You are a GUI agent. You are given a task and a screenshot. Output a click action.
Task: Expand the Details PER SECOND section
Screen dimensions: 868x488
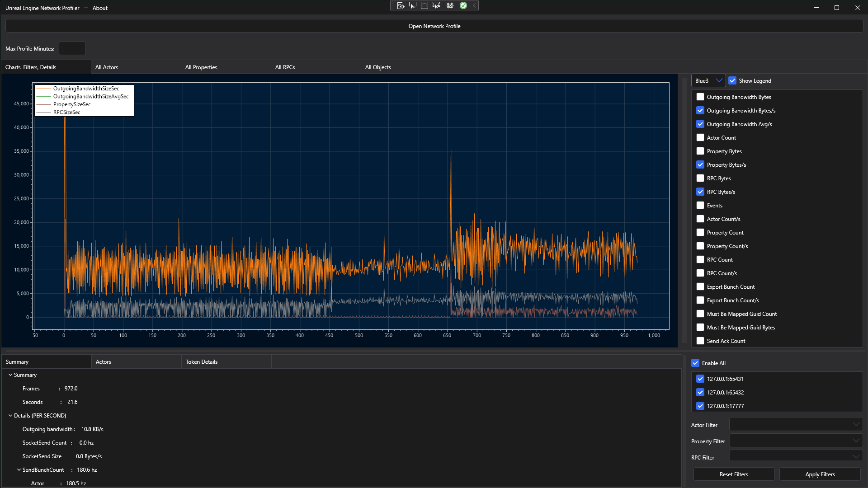pyautogui.click(x=10, y=415)
